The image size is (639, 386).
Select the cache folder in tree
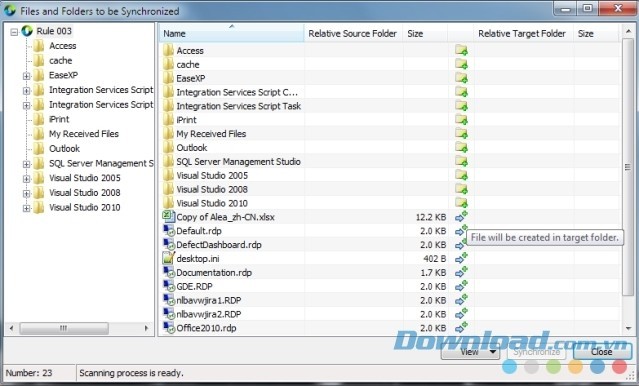pyautogui.click(x=60, y=60)
